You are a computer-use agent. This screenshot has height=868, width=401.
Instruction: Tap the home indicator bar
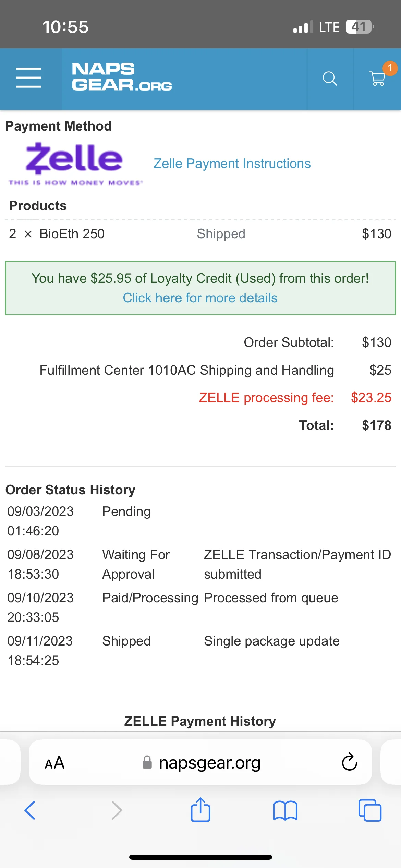(200, 857)
